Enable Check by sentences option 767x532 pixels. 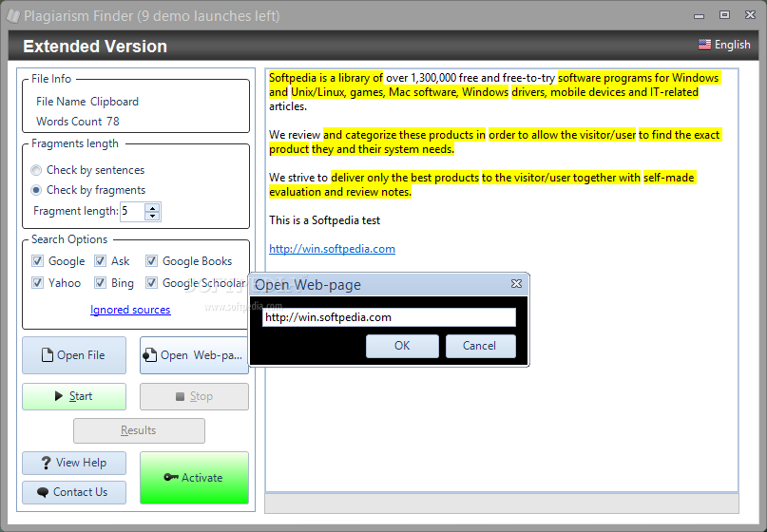tap(36, 170)
